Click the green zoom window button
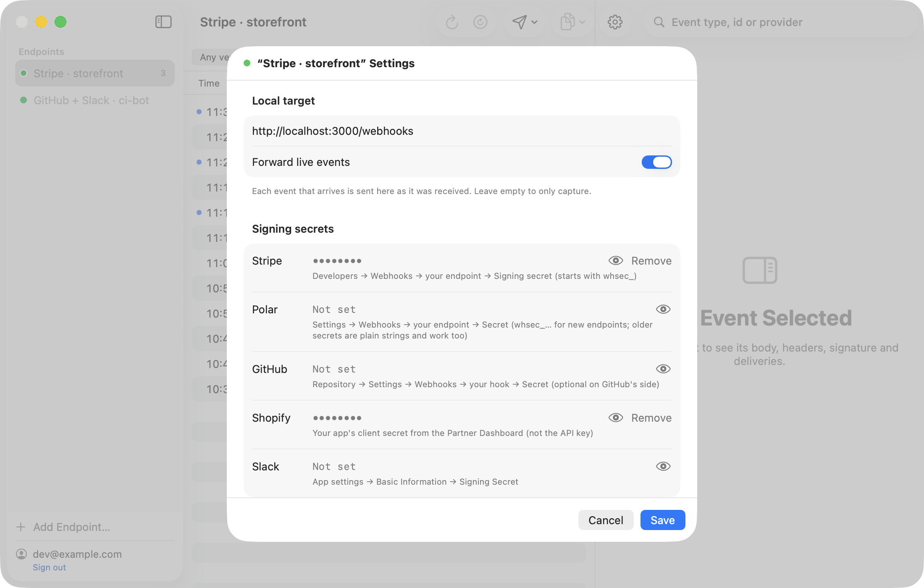This screenshot has width=924, height=588. click(60, 22)
